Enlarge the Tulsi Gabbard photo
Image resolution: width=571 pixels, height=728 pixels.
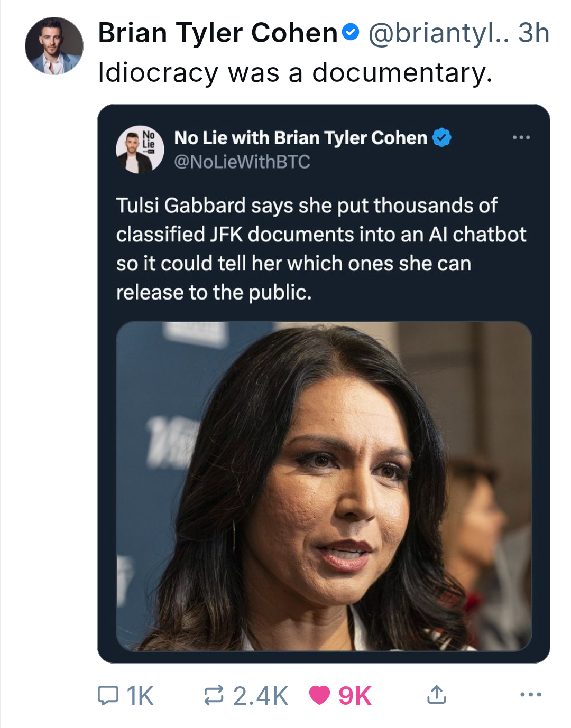324,486
